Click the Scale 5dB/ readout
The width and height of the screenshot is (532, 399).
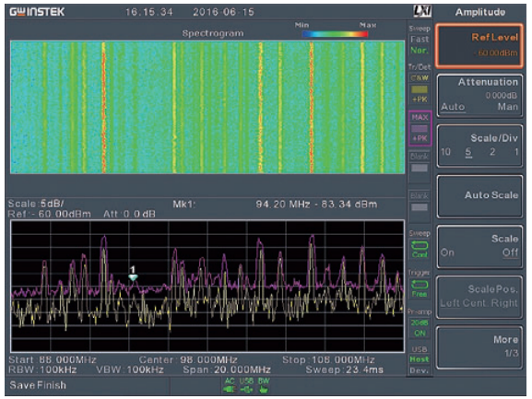click(x=36, y=204)
